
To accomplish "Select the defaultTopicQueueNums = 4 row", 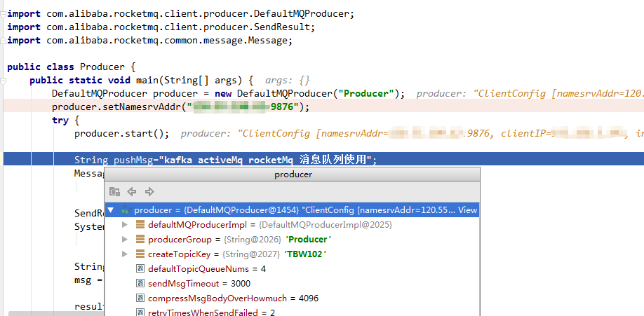I will (x=292, y=269).
